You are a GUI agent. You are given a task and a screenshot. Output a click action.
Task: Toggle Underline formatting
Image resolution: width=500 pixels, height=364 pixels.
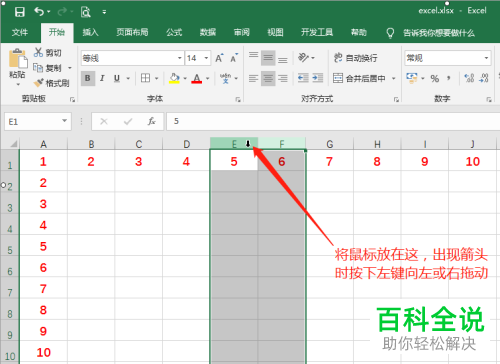point(117,78)
